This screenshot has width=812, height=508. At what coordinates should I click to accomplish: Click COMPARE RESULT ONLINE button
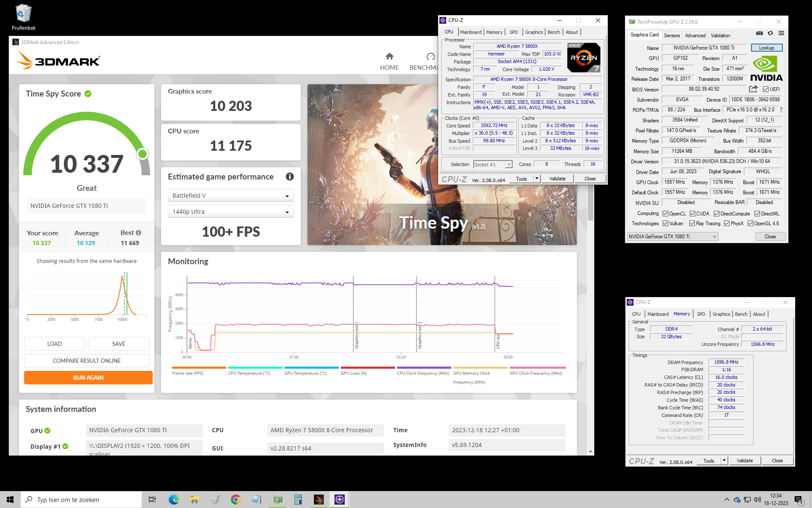87,361
